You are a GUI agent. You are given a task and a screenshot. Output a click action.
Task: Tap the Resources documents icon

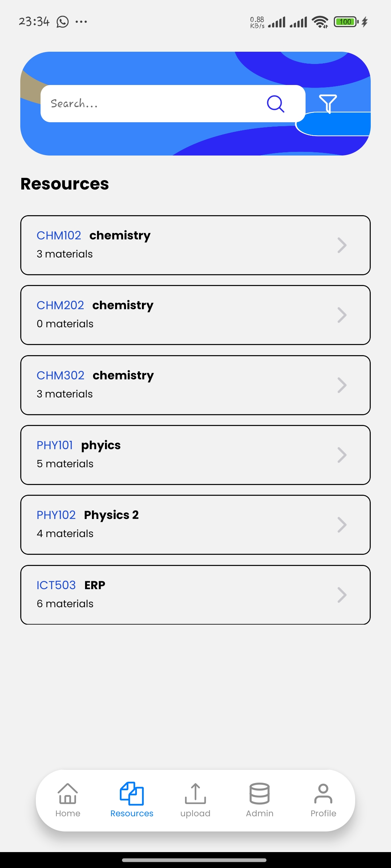pos(132,793)
